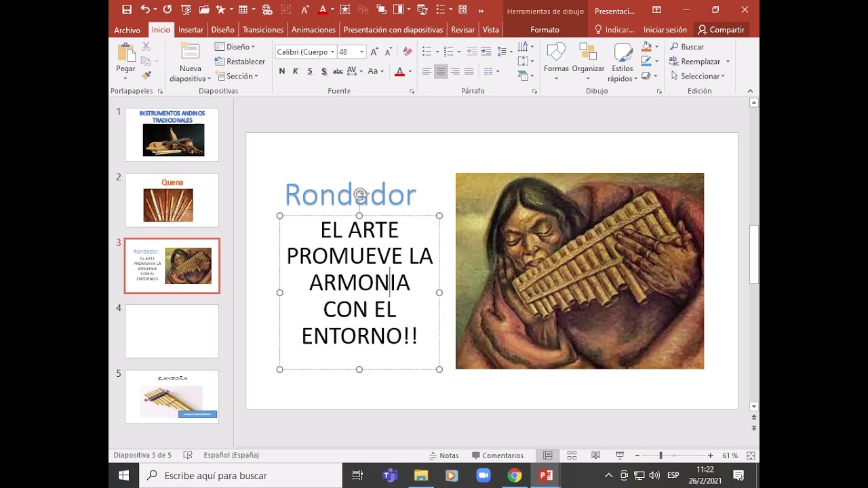Expand the Sección dropdown
Viewport: 868px width, 488px height.
click(237, 76)
